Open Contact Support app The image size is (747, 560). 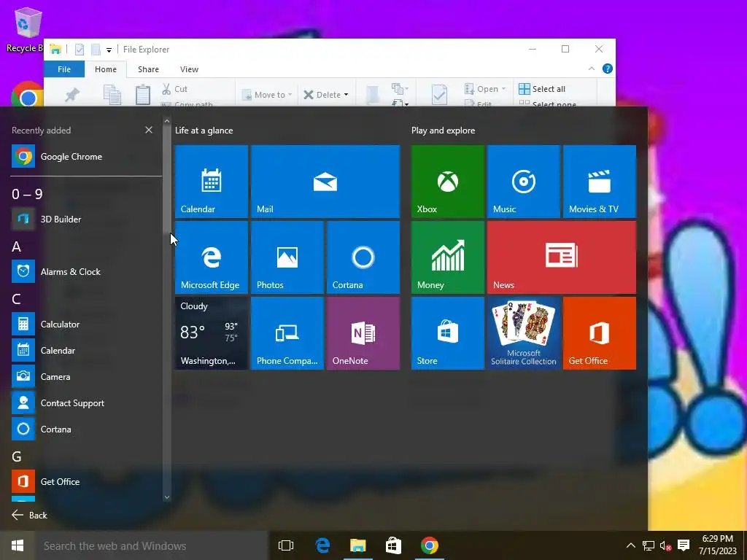(x=86, y=402)
